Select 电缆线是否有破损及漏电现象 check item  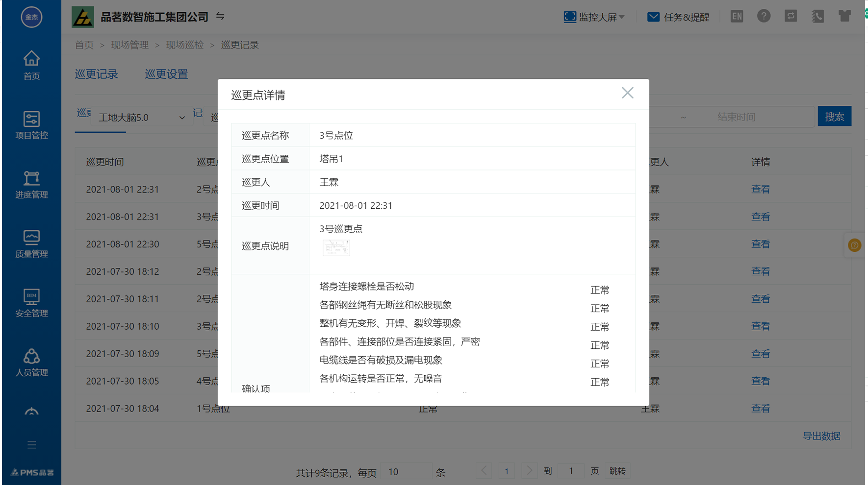pyautogui.click(x=381, y=360)
